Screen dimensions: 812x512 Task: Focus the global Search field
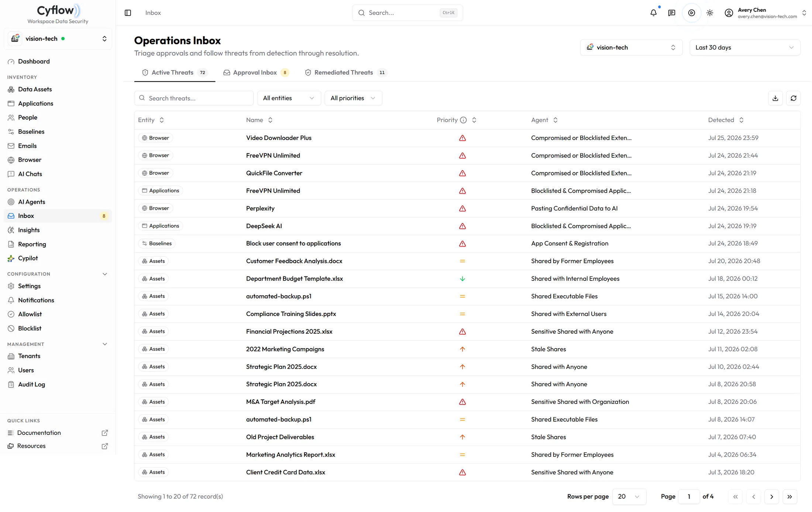[x=407, y=13]
